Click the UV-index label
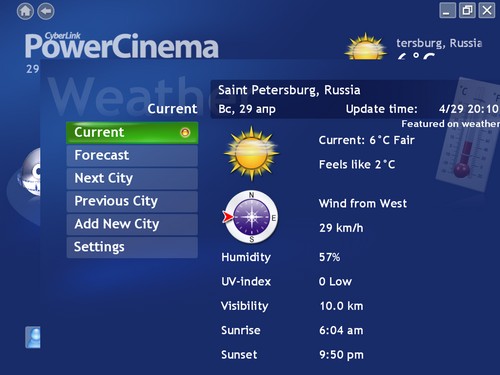 click(246, 282)
